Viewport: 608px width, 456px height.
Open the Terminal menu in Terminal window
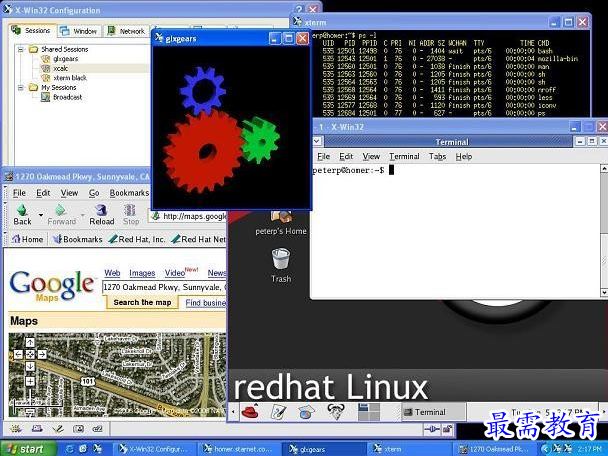tap(404, 156)
